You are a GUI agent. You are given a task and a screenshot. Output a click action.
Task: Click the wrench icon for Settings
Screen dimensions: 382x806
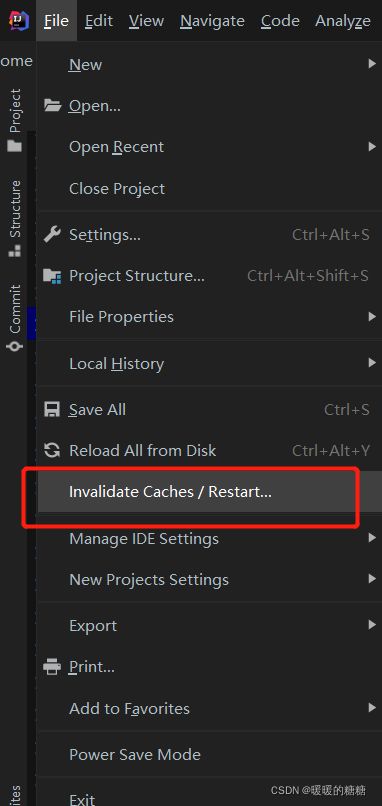click(x=52, y=235)
